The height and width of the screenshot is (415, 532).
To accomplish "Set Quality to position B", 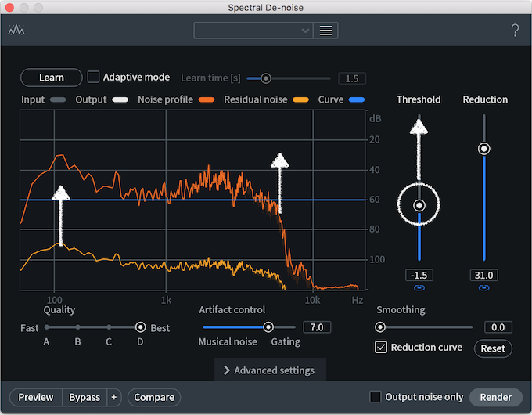I will pos(77,327).
